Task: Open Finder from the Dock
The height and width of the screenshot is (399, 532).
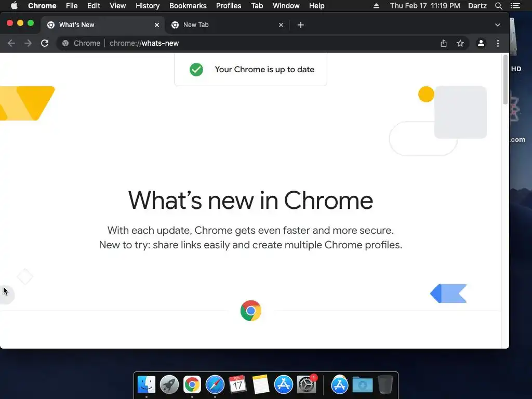Action: coord(147,385)
